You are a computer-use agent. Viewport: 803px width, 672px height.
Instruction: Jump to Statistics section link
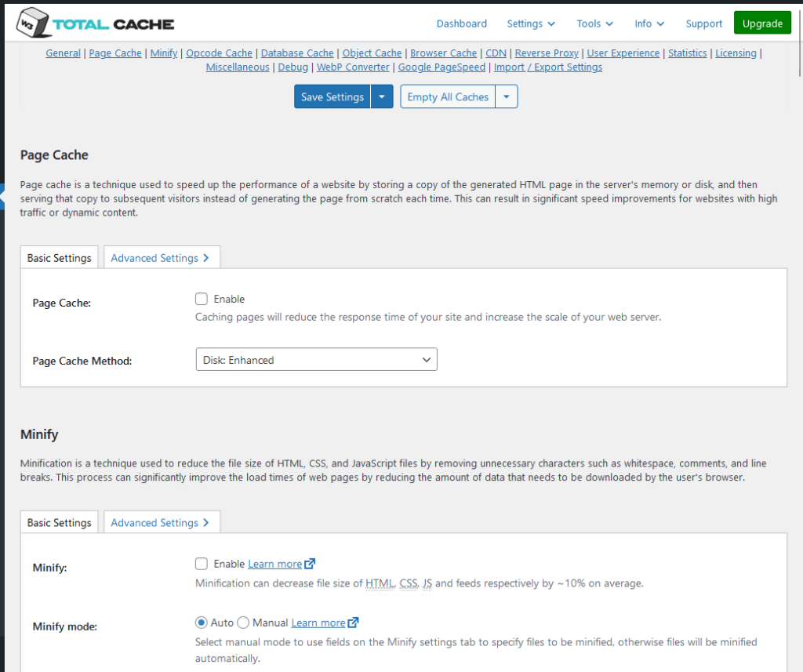687,53
